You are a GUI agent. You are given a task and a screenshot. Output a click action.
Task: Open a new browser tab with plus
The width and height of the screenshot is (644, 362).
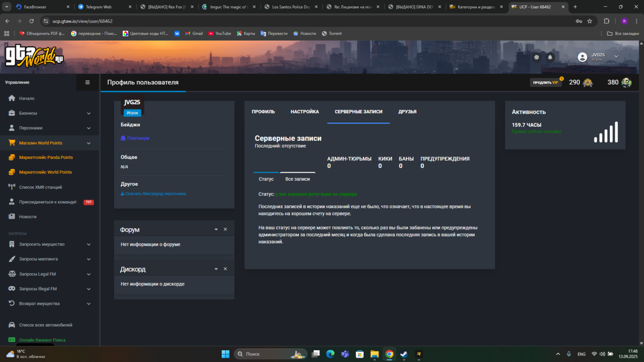pos(575,7)
